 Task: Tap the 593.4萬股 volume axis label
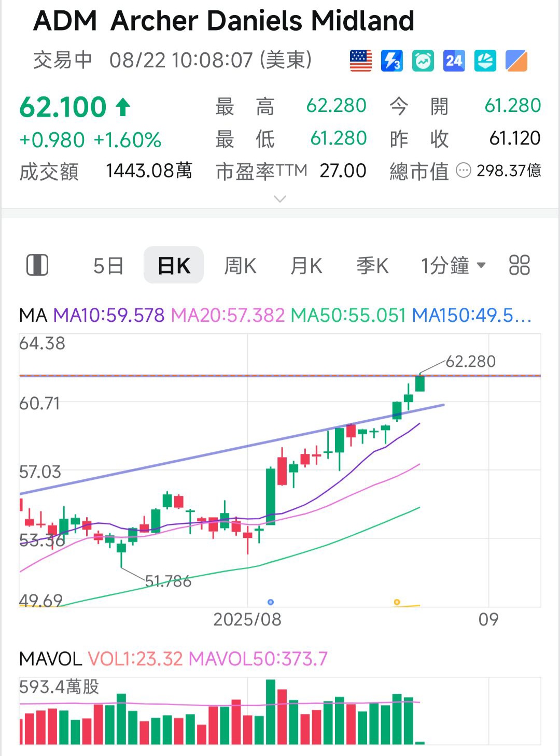pyautogui.click(x=59, y=687)
